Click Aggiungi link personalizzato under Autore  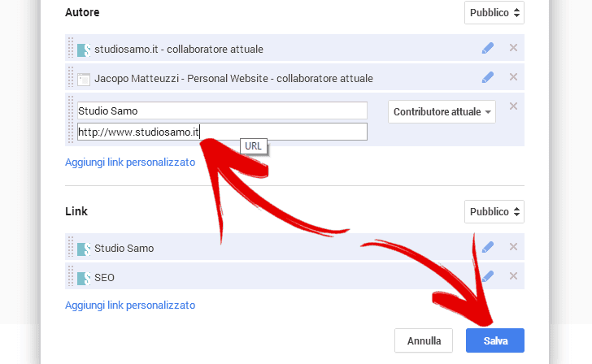[x=130, y=162]
